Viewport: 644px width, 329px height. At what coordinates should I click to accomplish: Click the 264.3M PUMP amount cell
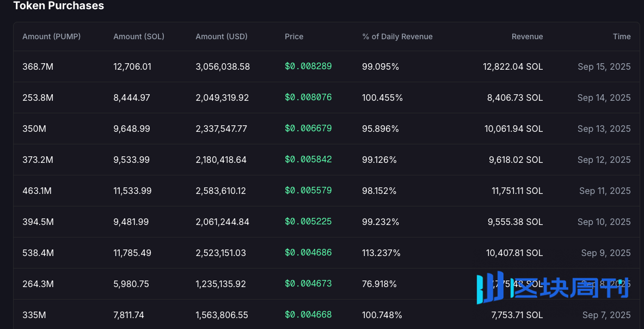pyautogui.click(x=38, y=284)
